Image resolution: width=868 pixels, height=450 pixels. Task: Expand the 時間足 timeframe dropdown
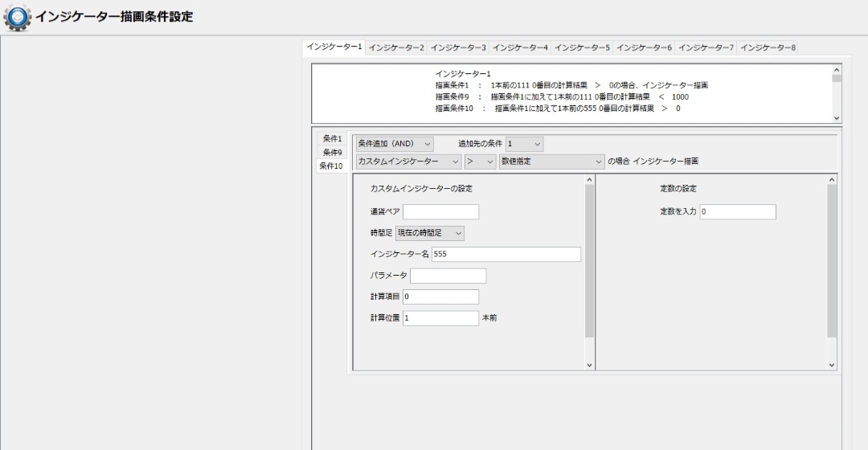pyautogui.click(x=430, y=233)
